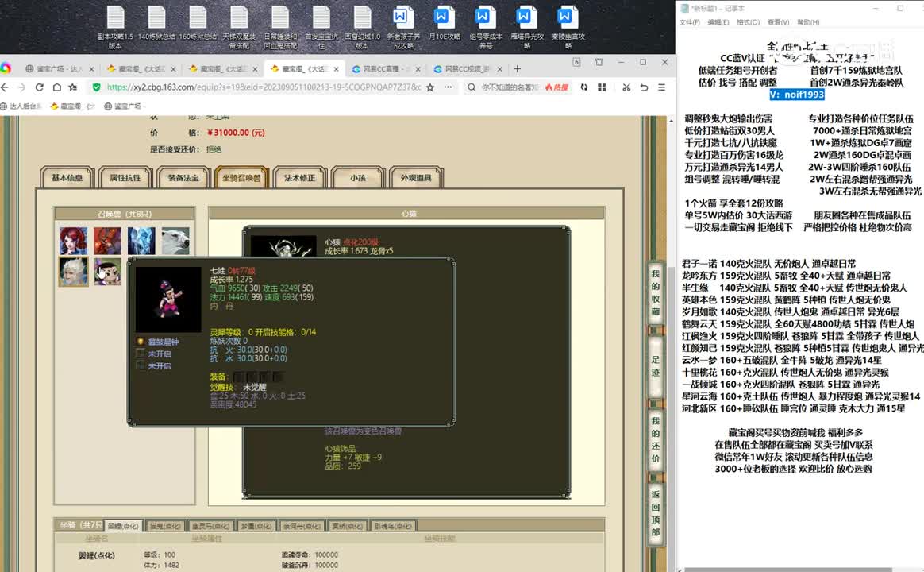Open desktop file 160炼狱总结
This screenshot has height=572, width=924.
[198, 24]
